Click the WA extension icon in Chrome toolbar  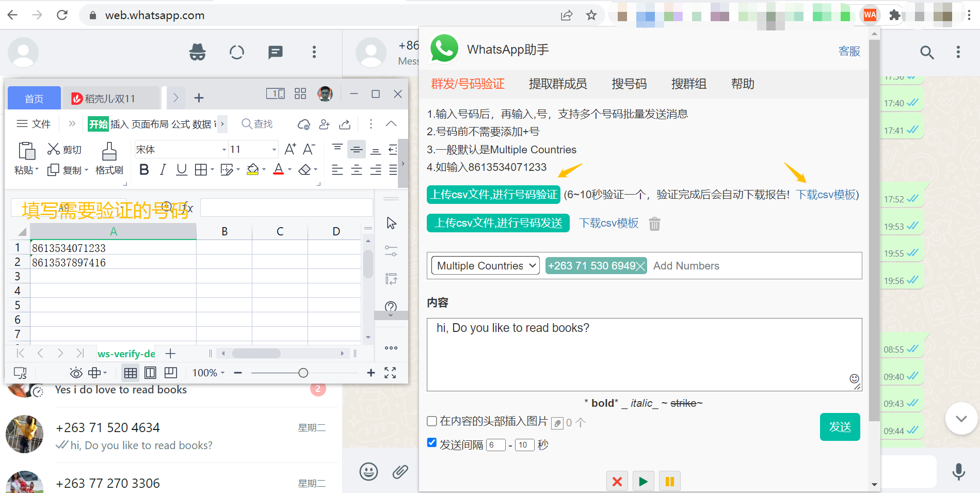click(x=870, y=15)
